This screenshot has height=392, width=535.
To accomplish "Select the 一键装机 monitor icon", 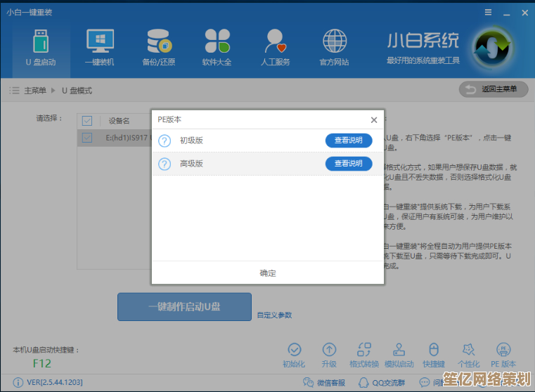I will (100, 41).
